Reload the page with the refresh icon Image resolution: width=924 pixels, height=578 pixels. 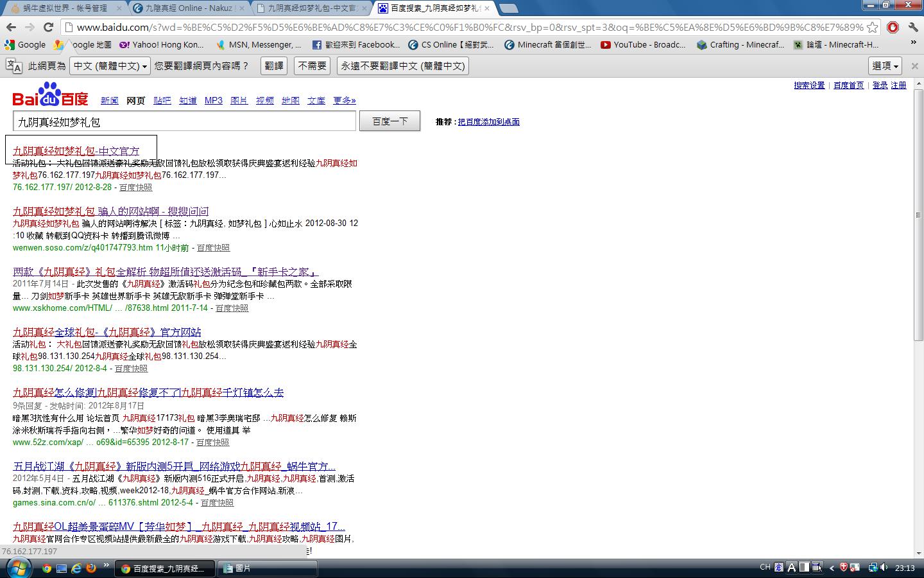pos(48,27)
